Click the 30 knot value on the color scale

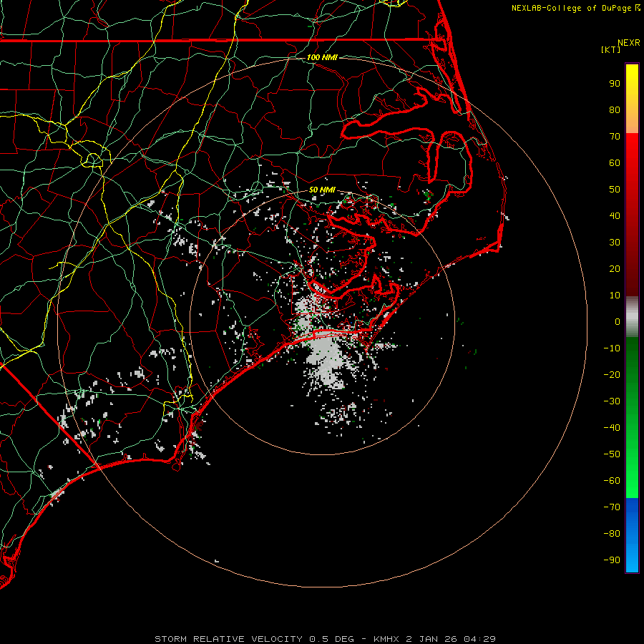[x=615, y=243]
